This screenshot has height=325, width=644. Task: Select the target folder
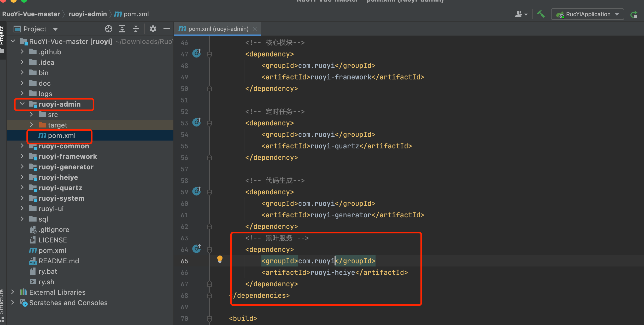(x=57, y=125)
